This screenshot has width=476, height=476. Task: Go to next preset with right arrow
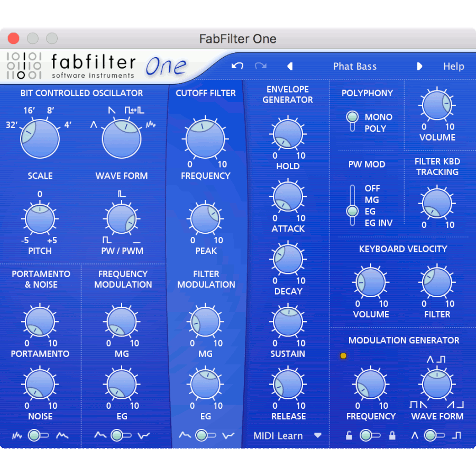[x=419, y=66]
